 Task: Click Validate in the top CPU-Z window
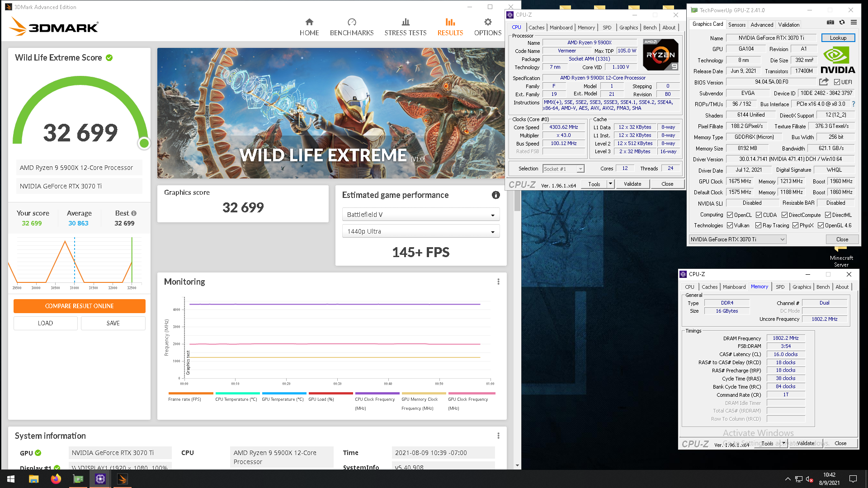tap(632, 184)
